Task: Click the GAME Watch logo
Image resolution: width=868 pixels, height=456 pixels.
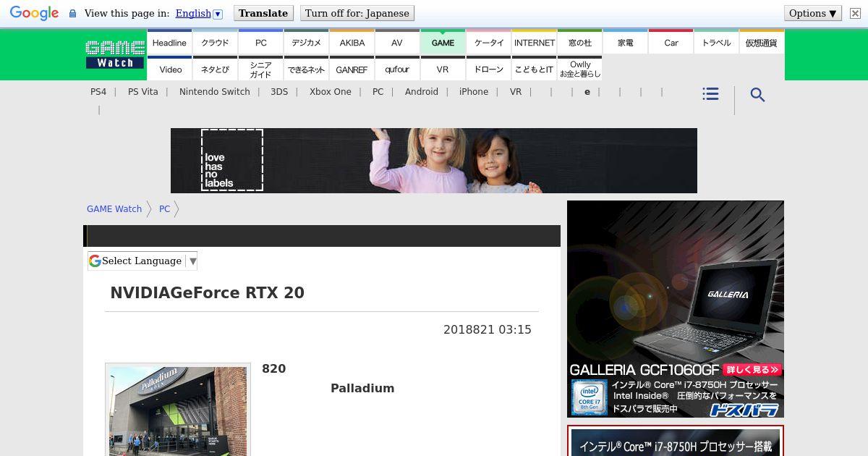Action: click(x=115, y=54)
